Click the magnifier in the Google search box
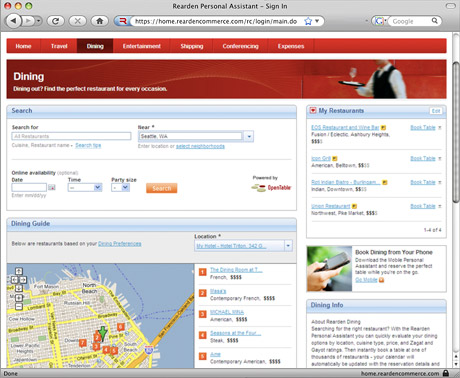Screen dimensions: 460x378 pyautogui.click(x=435, y=21)
